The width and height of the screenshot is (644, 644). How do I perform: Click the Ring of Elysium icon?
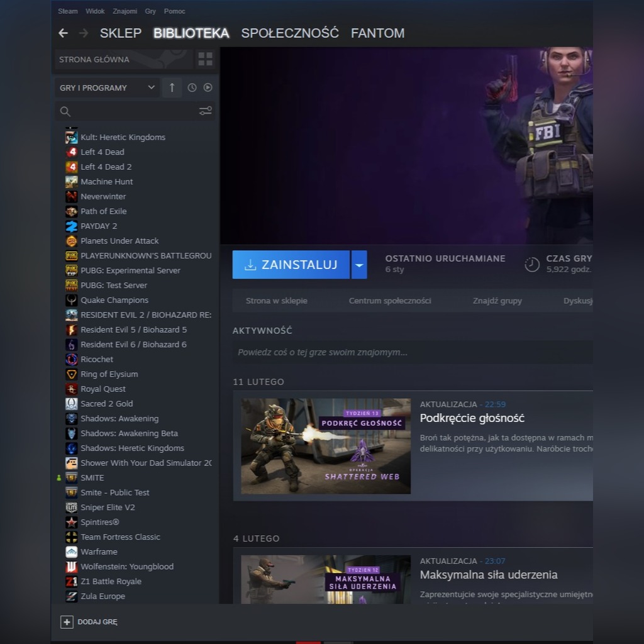pos(72,374)
